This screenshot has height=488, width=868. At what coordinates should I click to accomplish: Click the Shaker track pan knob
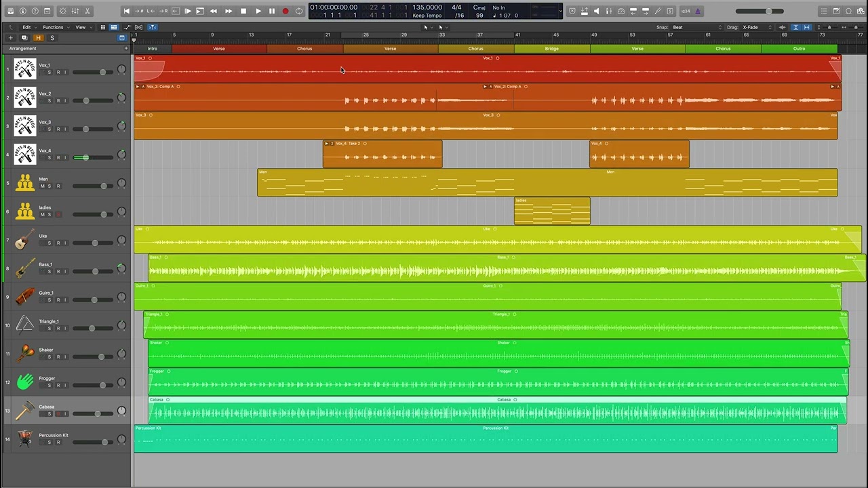(121, 354)
